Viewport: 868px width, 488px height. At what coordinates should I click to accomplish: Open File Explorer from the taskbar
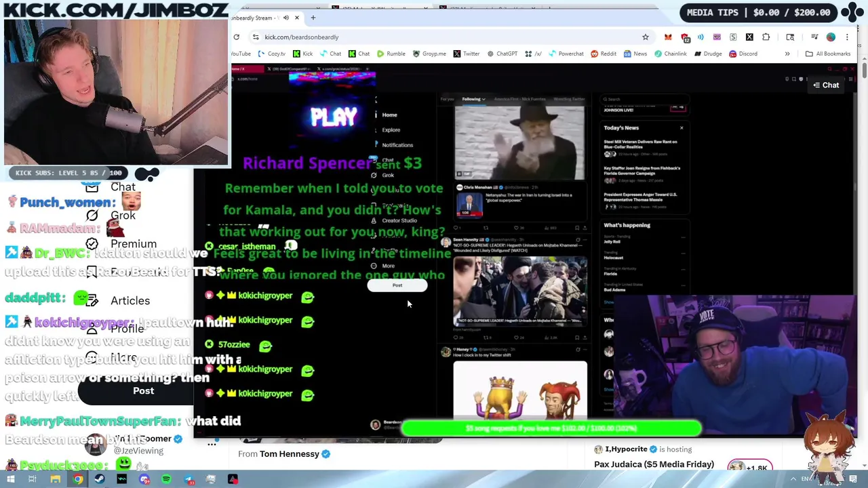click(56, 480)
